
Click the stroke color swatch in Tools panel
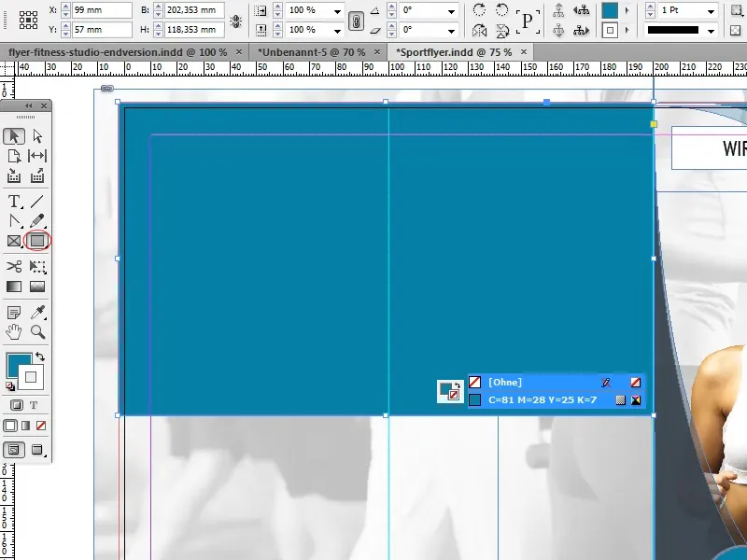click(x=31, y=378)
